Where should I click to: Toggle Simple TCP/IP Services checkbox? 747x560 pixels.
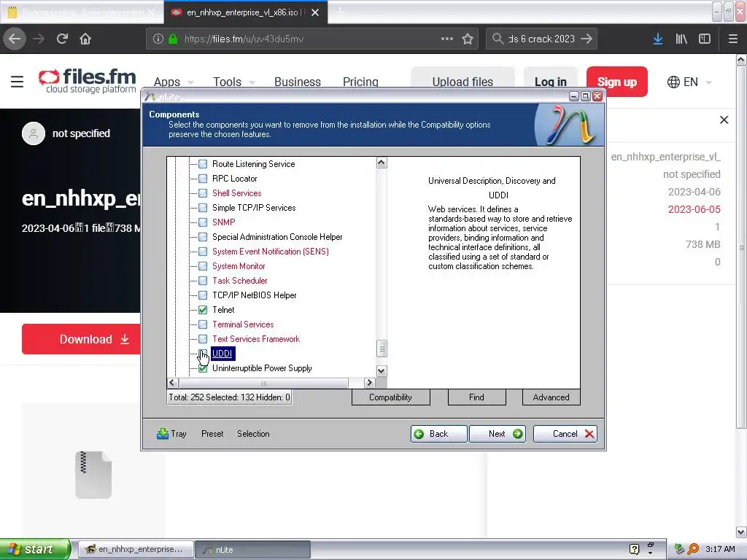click(203, 208)
